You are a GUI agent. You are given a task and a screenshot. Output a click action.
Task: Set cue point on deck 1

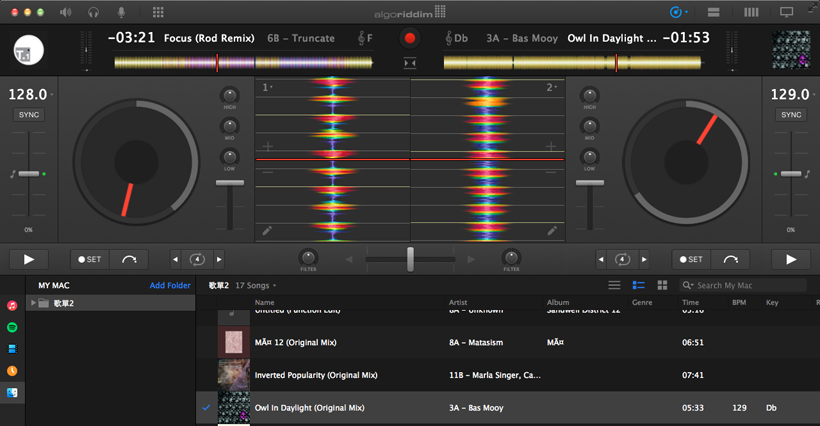pos(90,259)
